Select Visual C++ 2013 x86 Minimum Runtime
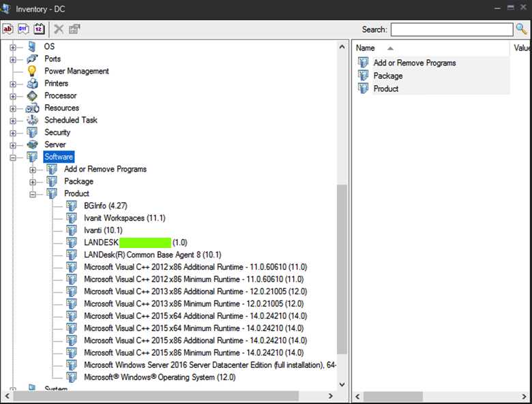This screenshot has width=532, height=404. [194, 304]
